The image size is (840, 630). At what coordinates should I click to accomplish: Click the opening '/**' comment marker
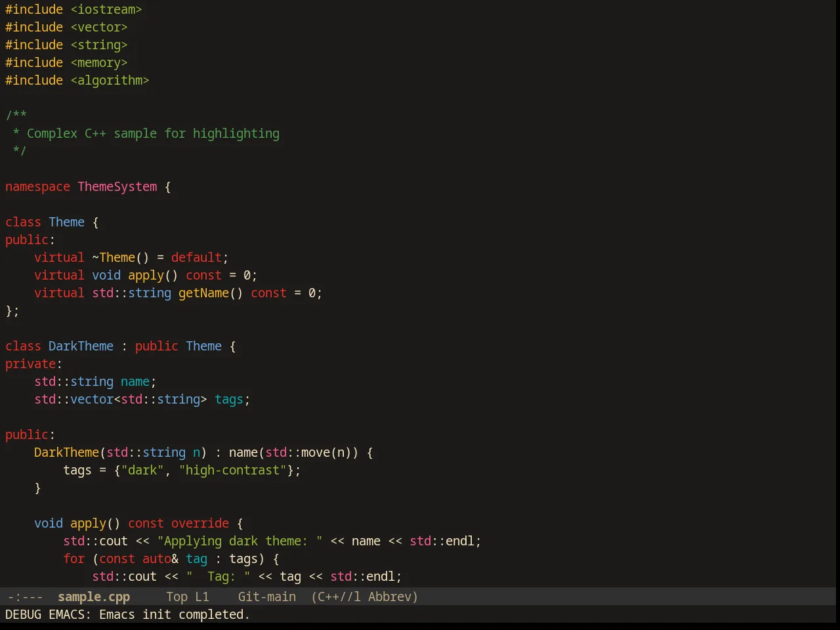[x=16, y=116]
